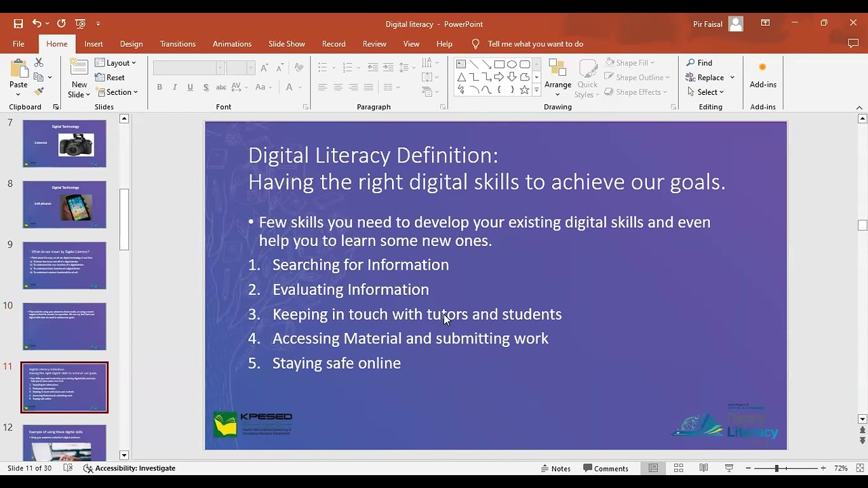Open the Review tab
This screenshot has height=488, width=868.
pos(374,44)
